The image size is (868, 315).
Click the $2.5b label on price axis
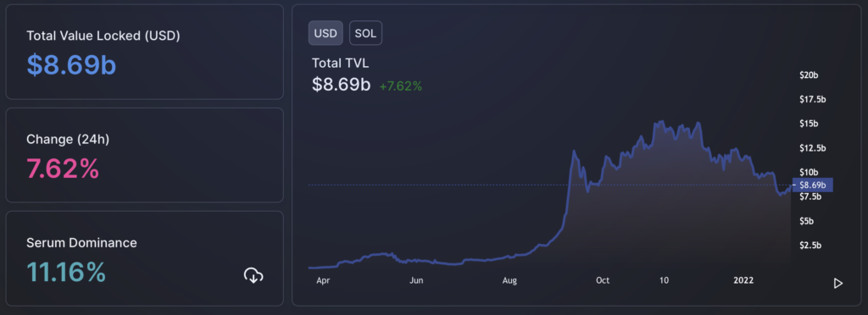click(811, 246)
